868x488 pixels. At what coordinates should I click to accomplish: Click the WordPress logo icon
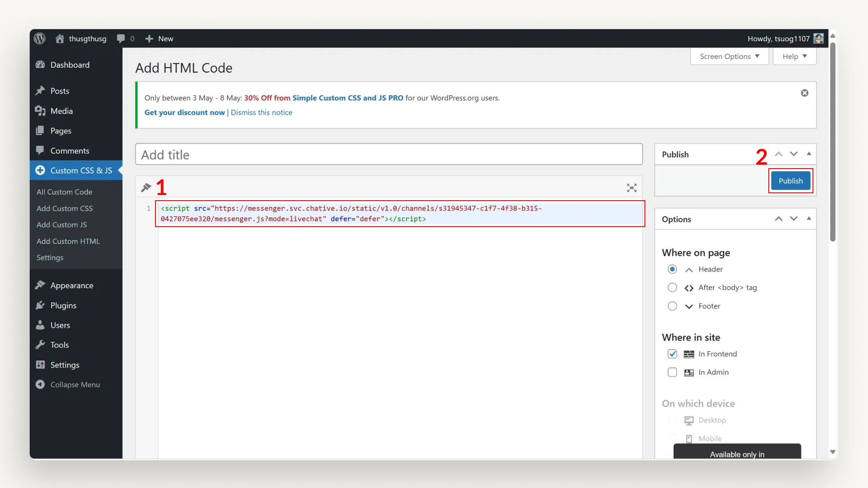tap(39, 38)
